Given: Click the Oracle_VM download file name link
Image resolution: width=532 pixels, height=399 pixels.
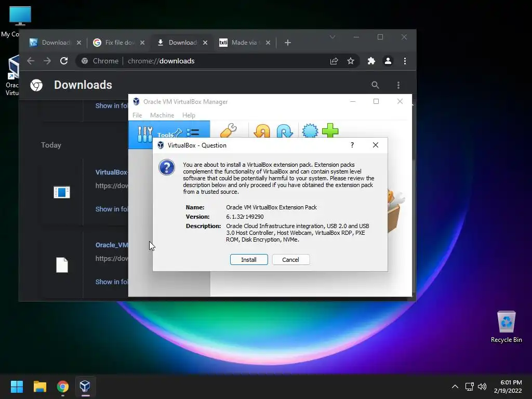Looking at the screenshot, I should coord(112,245).
